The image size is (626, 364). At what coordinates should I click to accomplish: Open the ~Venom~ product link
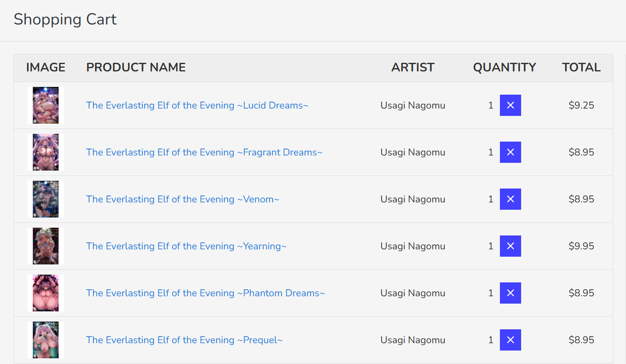point(182,199)
